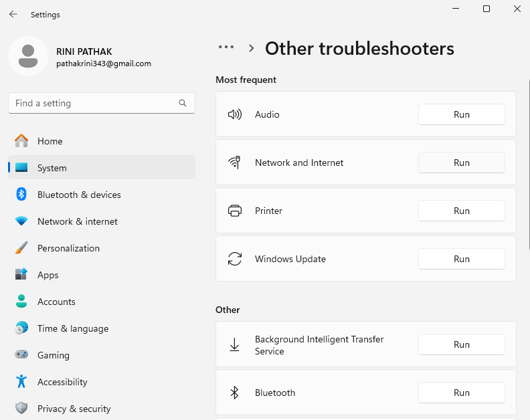This screenshot has width=530, height=420.
Task: Click the Privacy & security shield icon
Action: point(21,409)
